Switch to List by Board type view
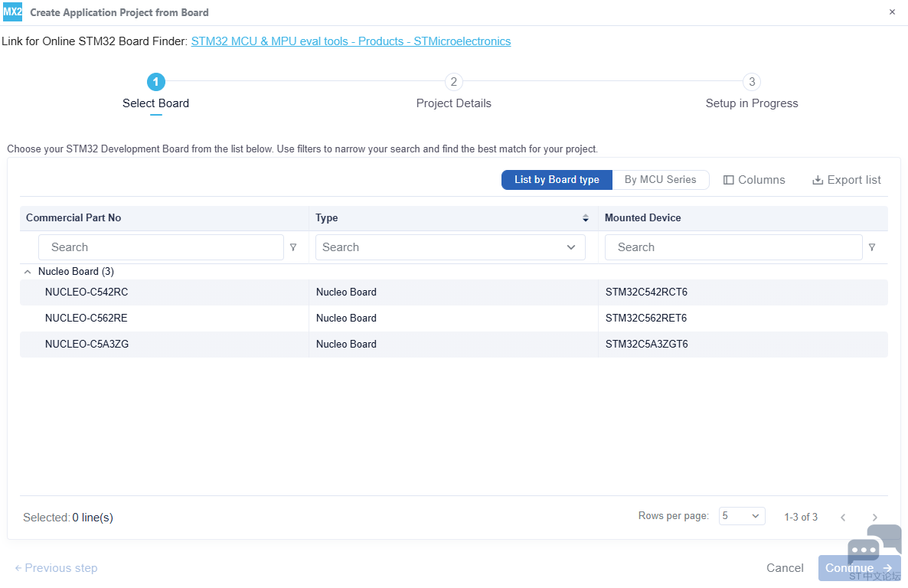908x588 pixels. [557, 180]
